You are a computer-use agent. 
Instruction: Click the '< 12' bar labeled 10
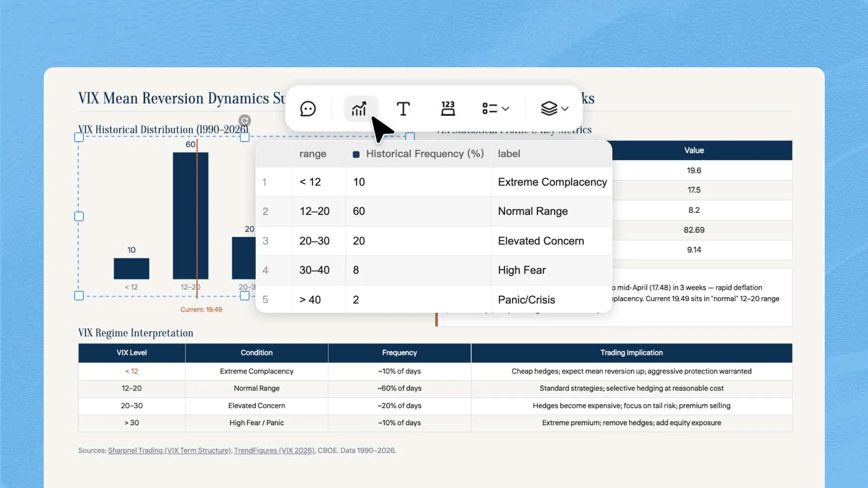point(131,269)
